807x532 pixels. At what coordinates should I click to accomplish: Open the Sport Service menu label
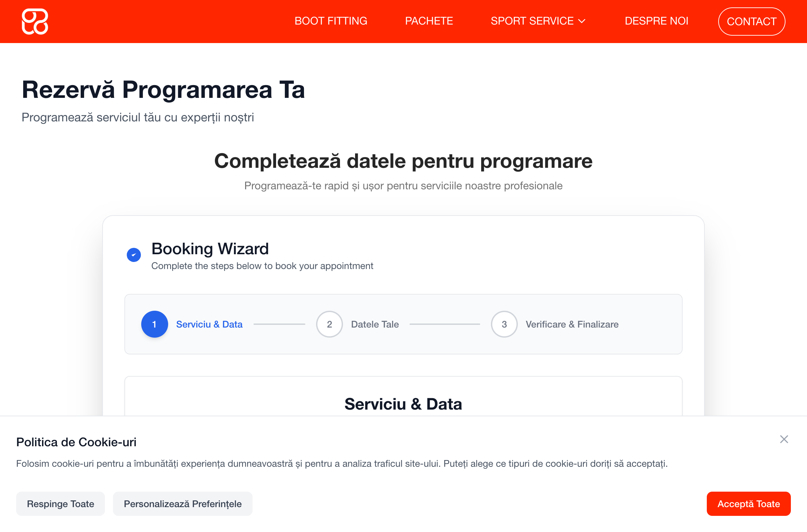532,21
